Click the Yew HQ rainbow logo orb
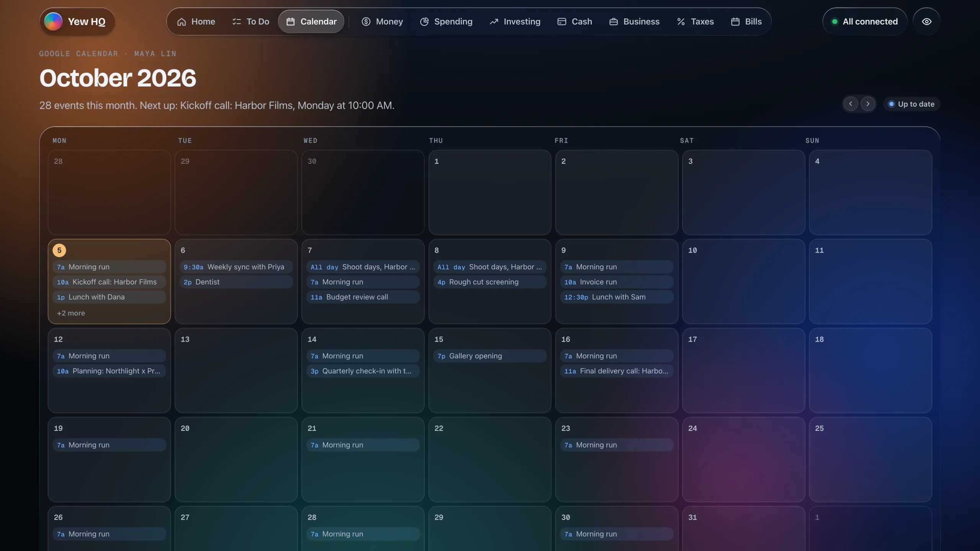 (53, 21)
